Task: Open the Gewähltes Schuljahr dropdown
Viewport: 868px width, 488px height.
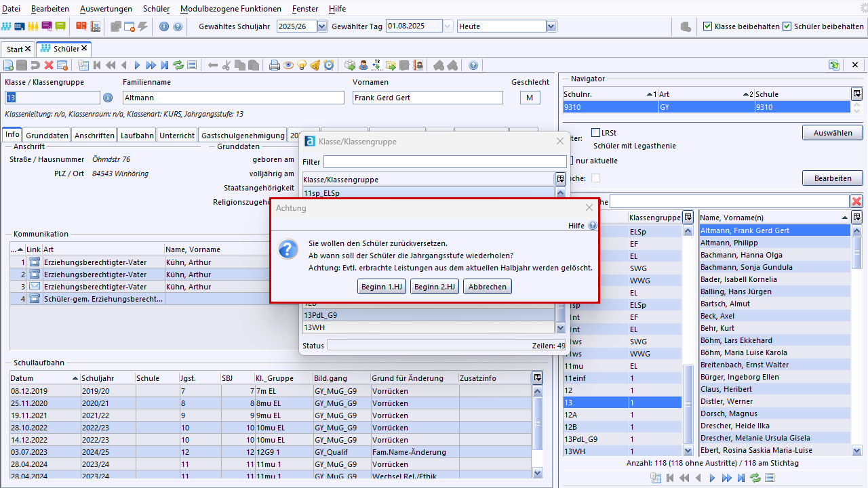Action: pyautogui.click(x=322, y=26)
